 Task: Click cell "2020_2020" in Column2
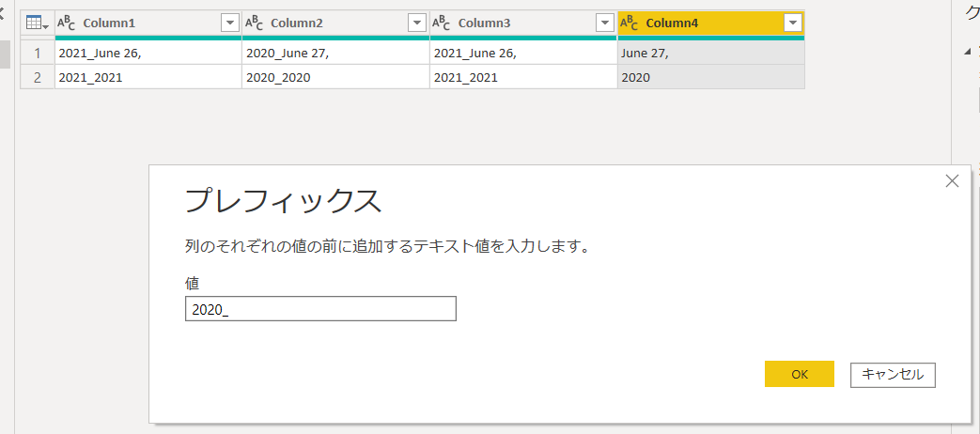coord(335,77)
